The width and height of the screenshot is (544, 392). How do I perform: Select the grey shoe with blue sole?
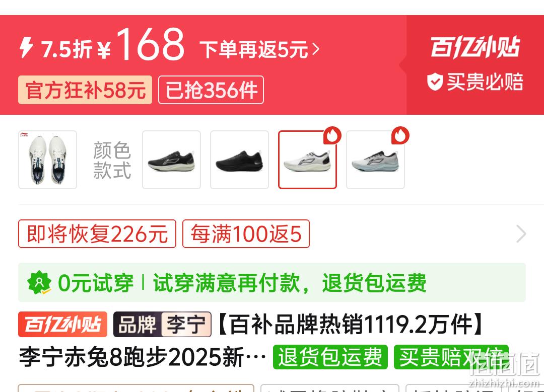point(375,160)
